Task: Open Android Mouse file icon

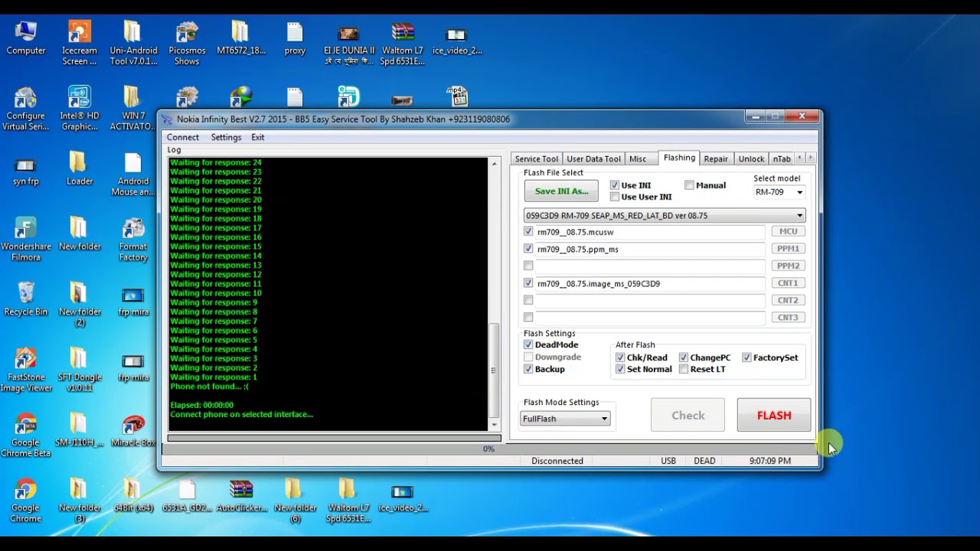Action: 133,174
